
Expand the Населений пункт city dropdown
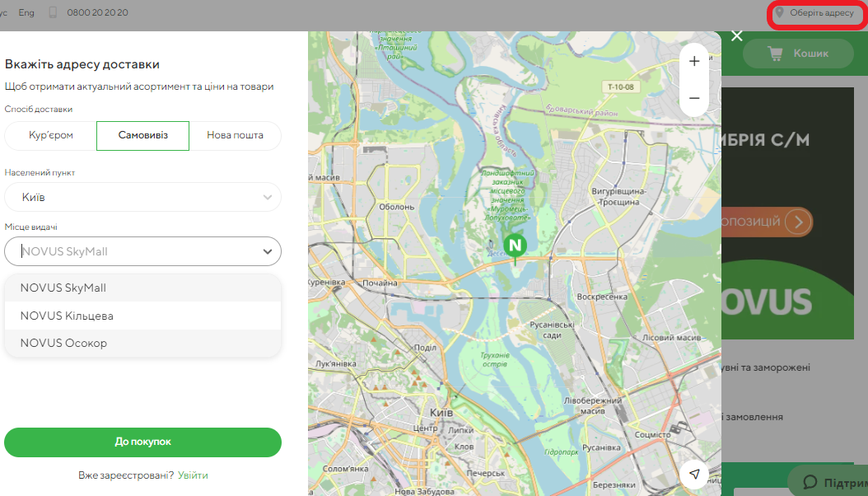[267, 198]
